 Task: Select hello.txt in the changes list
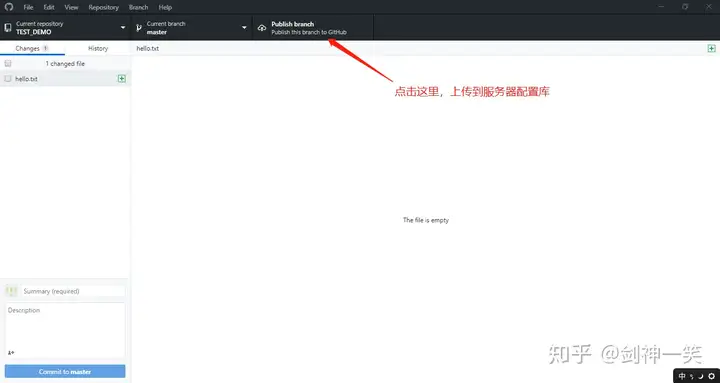[65, 79]
